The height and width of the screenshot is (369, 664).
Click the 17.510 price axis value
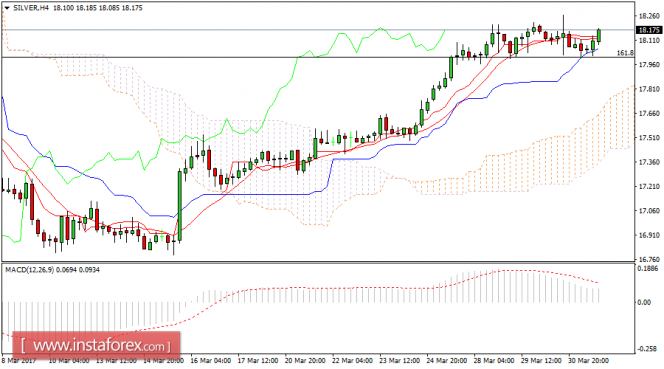click(649, 138)
